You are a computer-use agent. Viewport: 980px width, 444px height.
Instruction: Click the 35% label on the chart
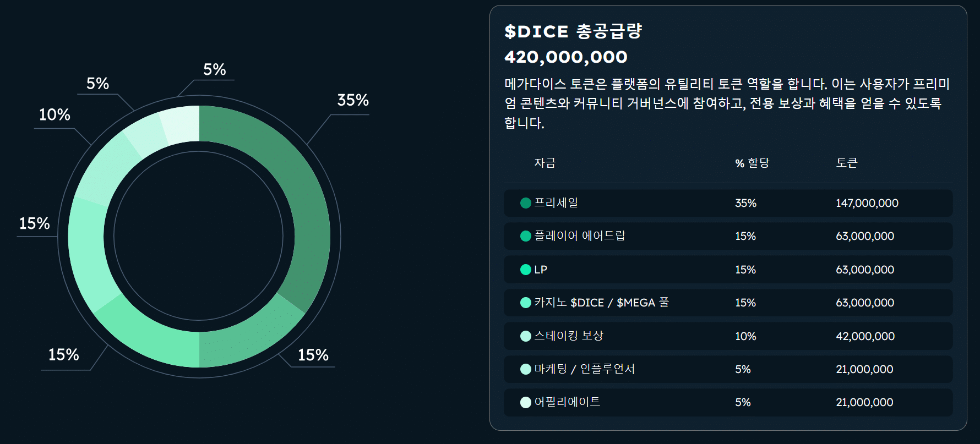353,100
